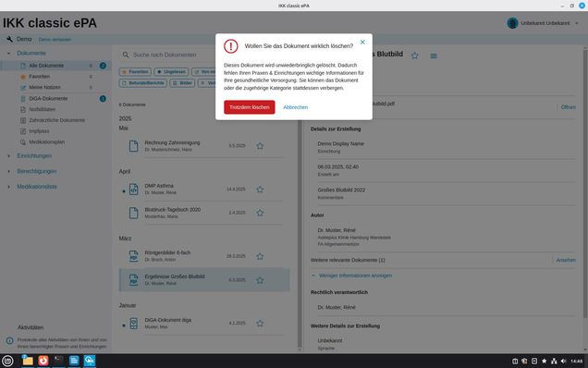Collapse the Dokumente tree section
This screenshot has width=588, height=368.
9,54
